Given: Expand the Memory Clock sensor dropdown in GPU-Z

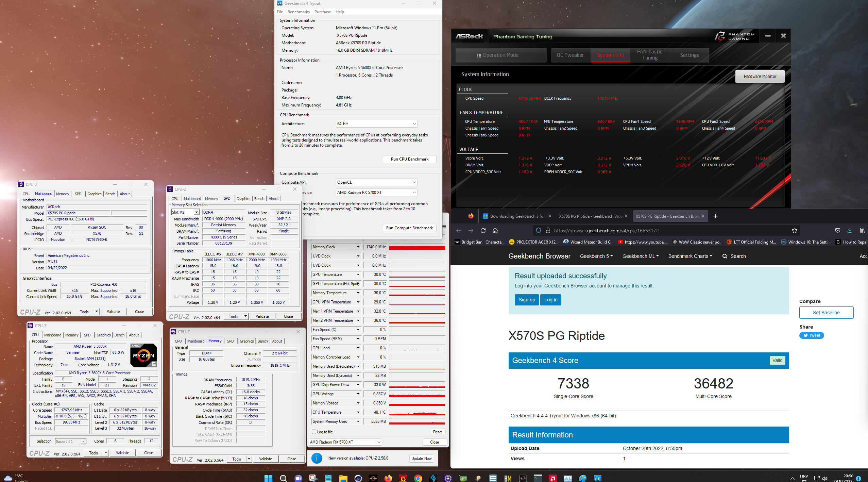Looking at the screenshot, I should (358, 247).
